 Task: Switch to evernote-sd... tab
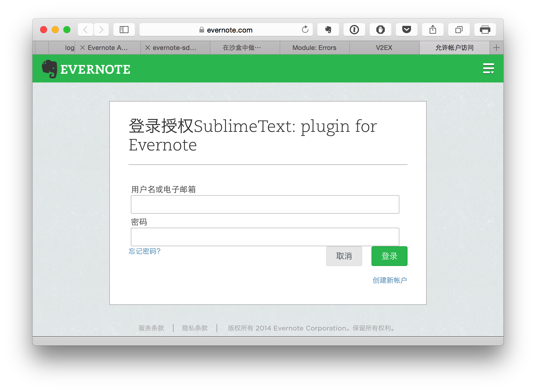pyautogui.click(x=175, y=48)
